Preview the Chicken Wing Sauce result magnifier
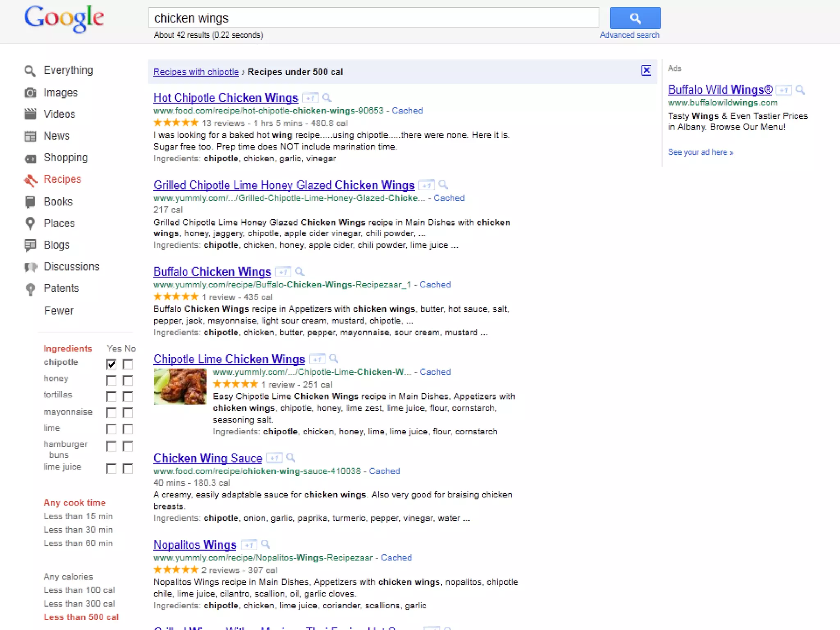 290,458
